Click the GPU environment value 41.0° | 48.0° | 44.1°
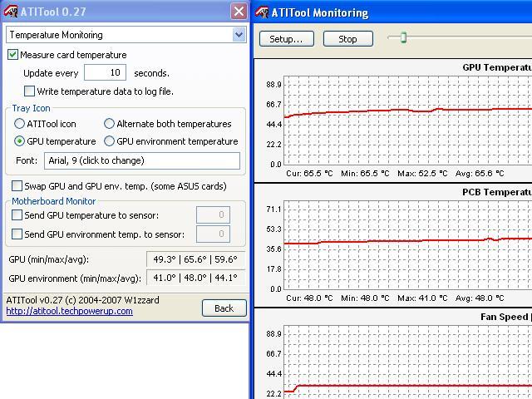The height and width of the screenshot is (399, 532). pyautogui.click(x=195, y=278)
